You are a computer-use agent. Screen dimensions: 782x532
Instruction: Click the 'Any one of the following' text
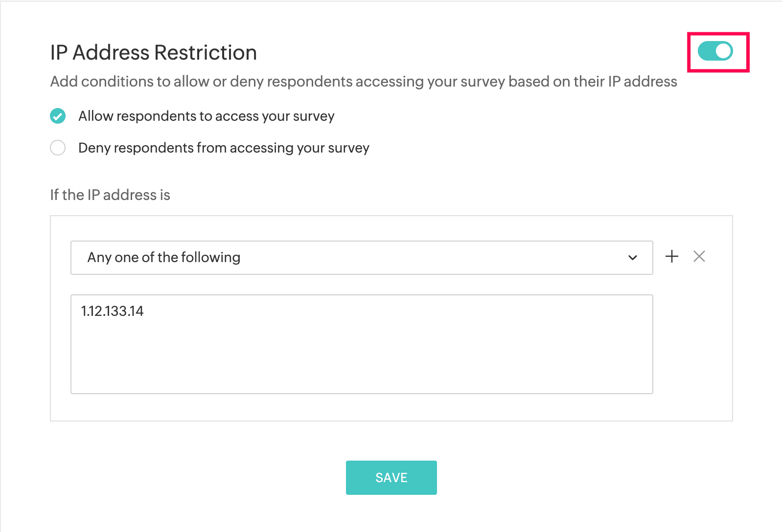coord(164,257)
